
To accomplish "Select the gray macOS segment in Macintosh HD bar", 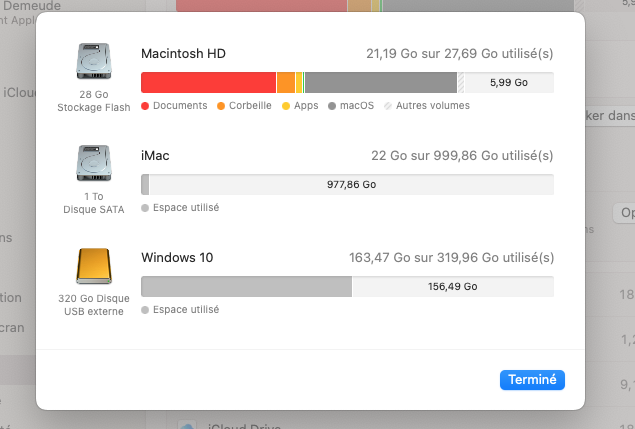I will point(380,83).
